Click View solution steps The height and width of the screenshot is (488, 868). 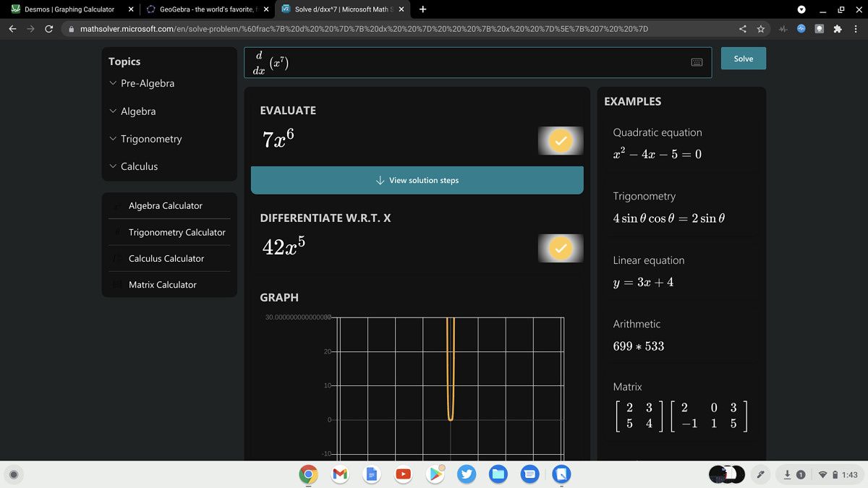pyautogui.click(x=417, y=180)
